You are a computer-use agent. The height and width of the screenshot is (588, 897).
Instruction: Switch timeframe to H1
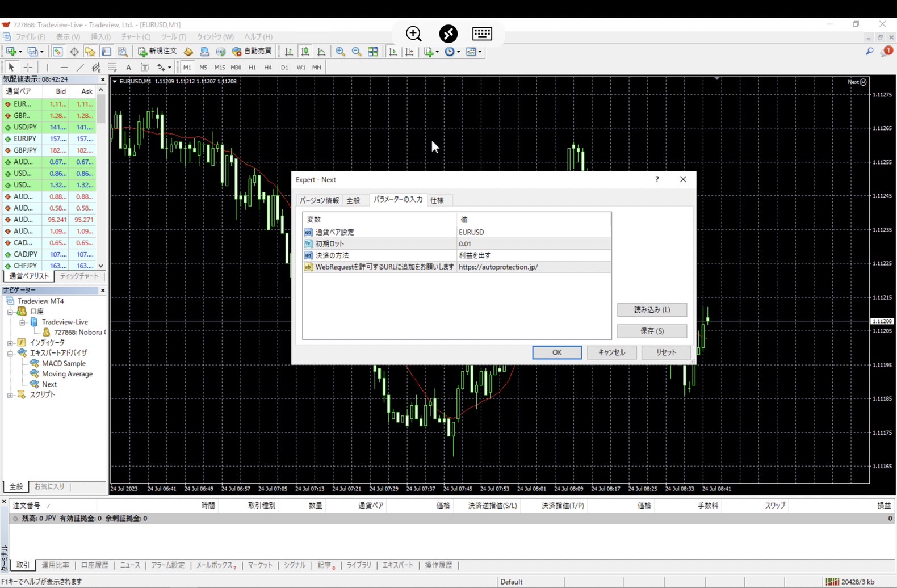click(252, 67)
